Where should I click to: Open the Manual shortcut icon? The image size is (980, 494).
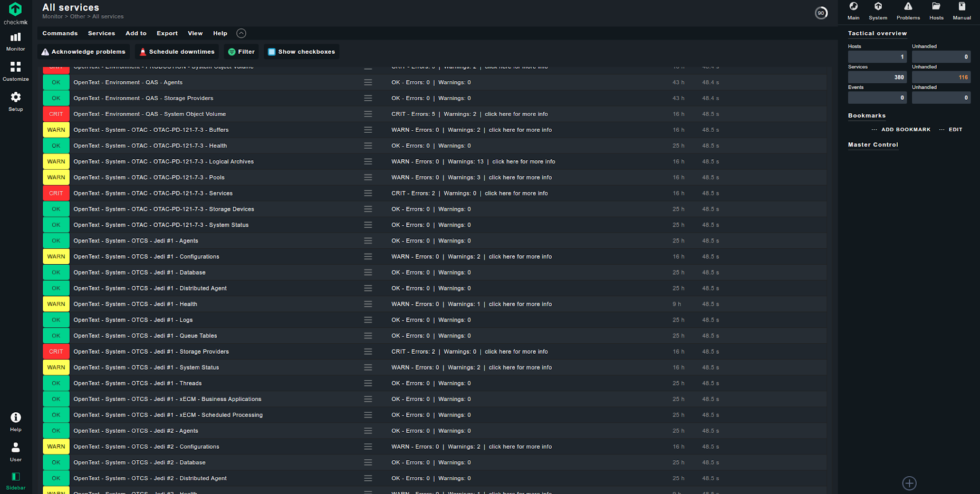pyautogui.click(x=962, y=11)
